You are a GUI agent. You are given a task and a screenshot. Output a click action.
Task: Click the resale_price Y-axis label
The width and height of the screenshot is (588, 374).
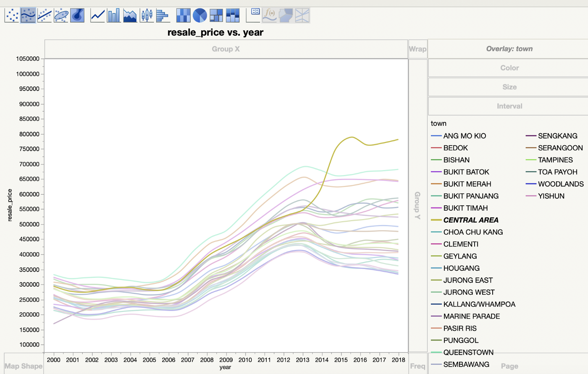[x=10, y=205]
